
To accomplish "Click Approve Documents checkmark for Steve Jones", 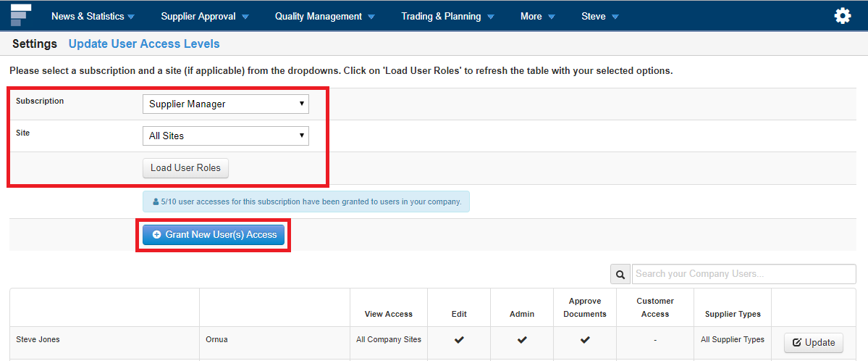I will point(585,339).
